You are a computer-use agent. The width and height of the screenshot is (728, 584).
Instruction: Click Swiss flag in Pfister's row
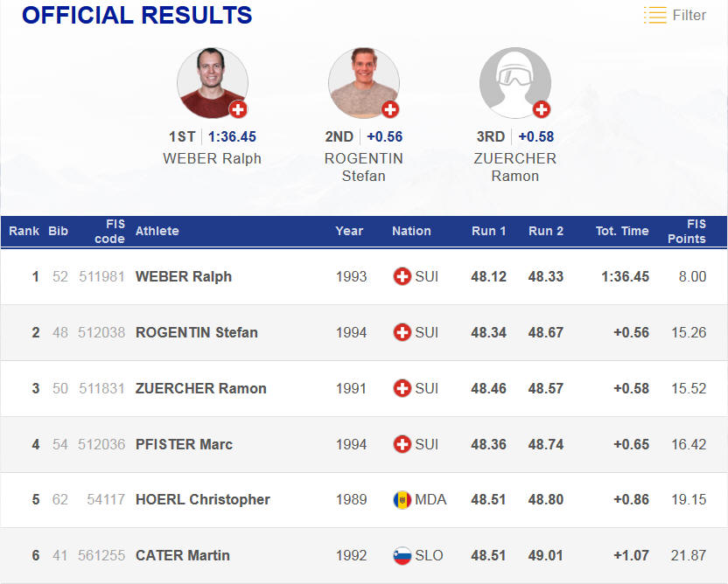(402, 444)
